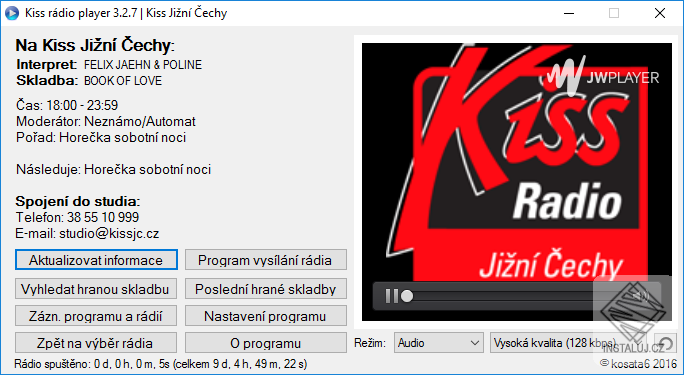Click Moderátor: Neznámo/Automat line
This screenshot has height=375, width=684.
click(106, 121)
